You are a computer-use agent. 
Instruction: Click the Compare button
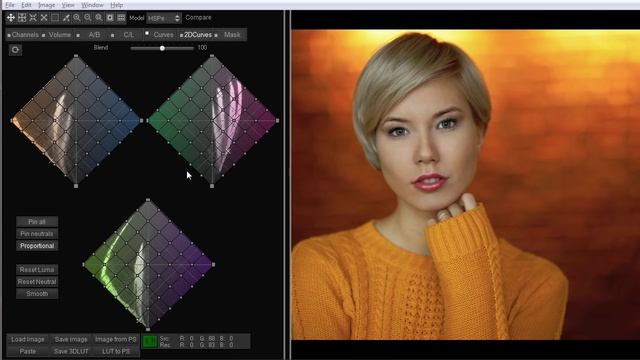pyautogui.click(x=198, y=18)
